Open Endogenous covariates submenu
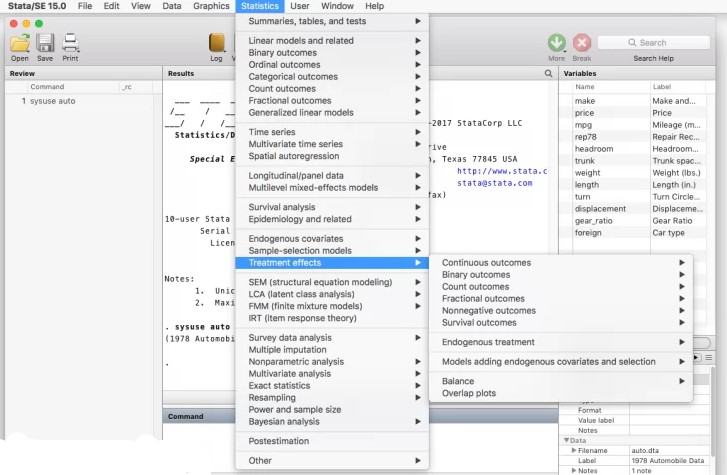 click(332, 238)
